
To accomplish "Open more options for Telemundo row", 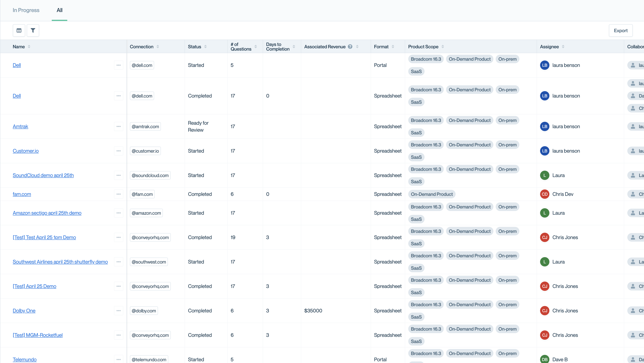I will coord(118,360).
